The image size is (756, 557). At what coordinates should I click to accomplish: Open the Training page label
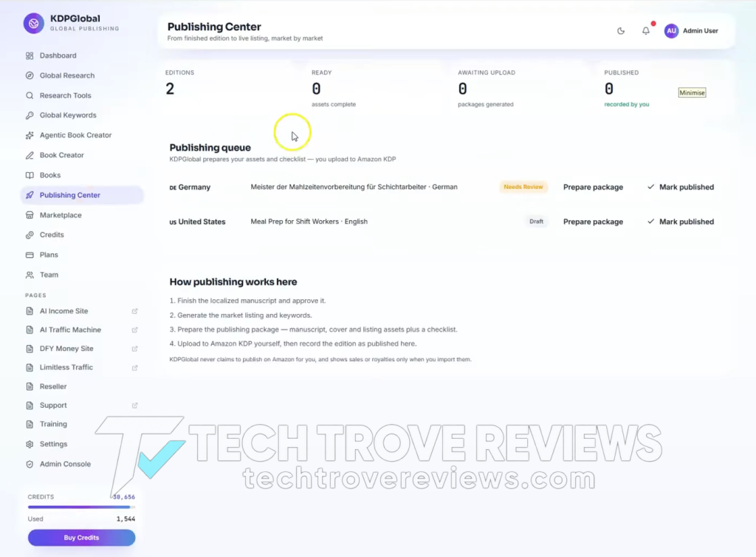[53, 424]
